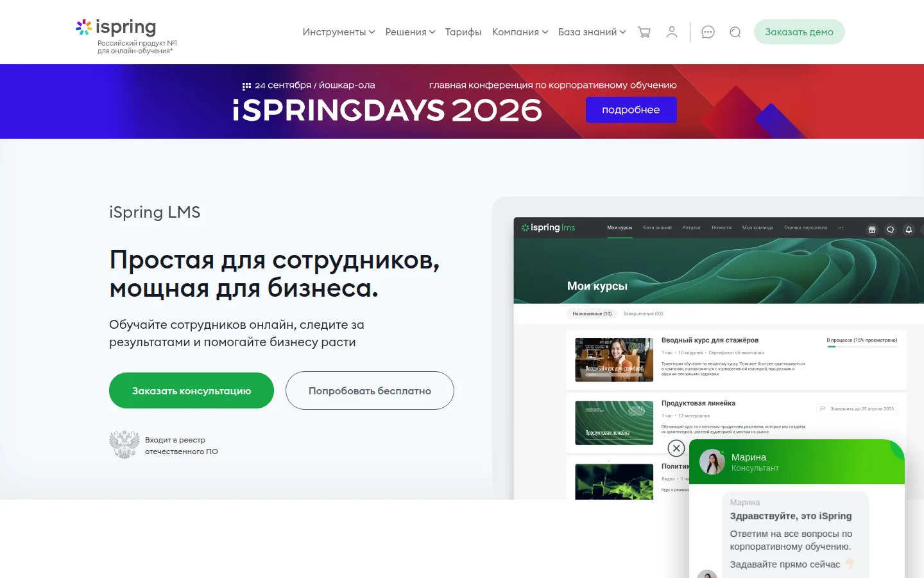This screenshot has height=578, width=924.
Task: Expand the Компания dropdown menu
Action: tap(520, 32)
